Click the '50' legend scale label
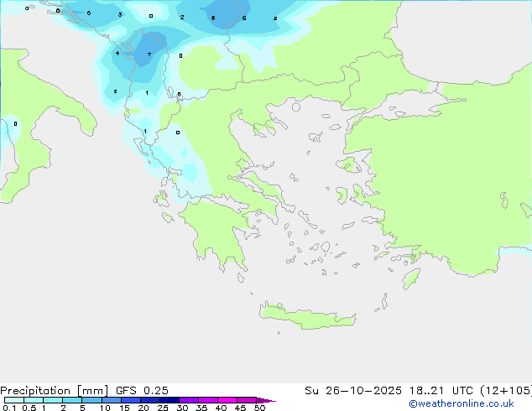Image resolution: width=532 pixels, height=411 pixels. click(260, 408)
